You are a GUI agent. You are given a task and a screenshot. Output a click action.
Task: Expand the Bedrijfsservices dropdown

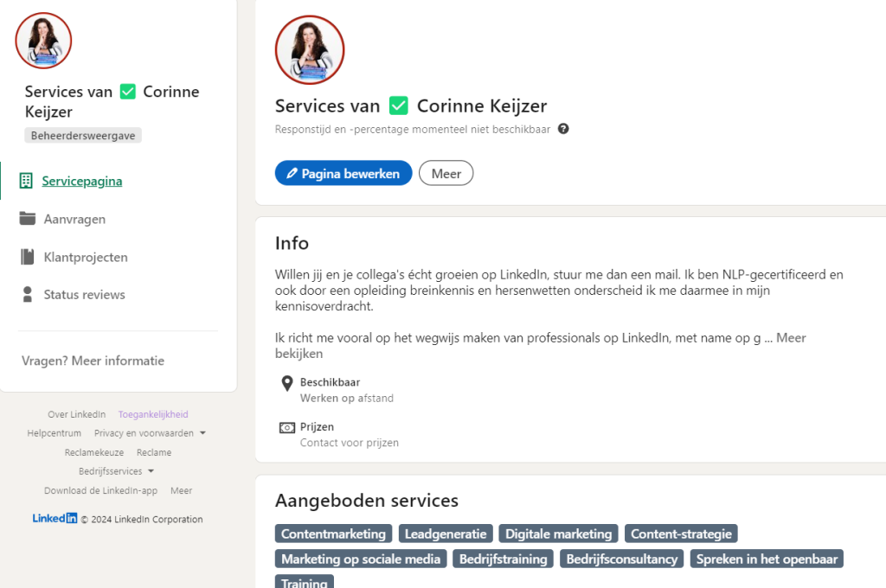point(117,471)
